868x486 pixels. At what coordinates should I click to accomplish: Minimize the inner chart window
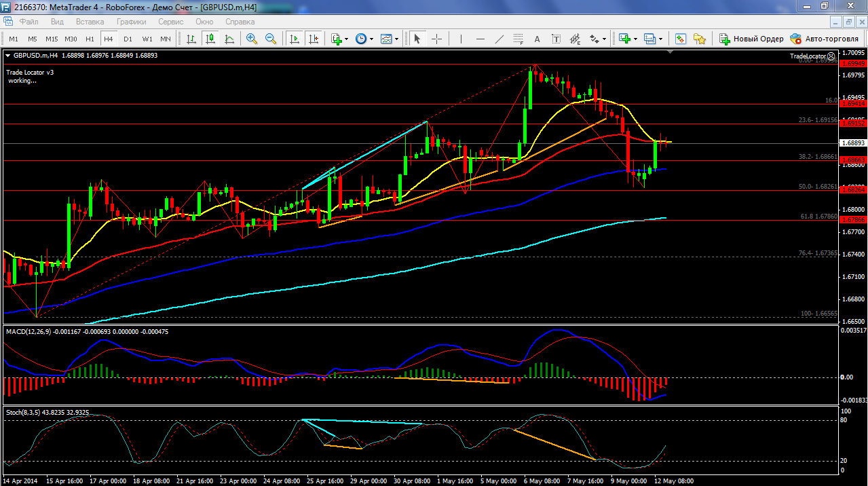835,22
